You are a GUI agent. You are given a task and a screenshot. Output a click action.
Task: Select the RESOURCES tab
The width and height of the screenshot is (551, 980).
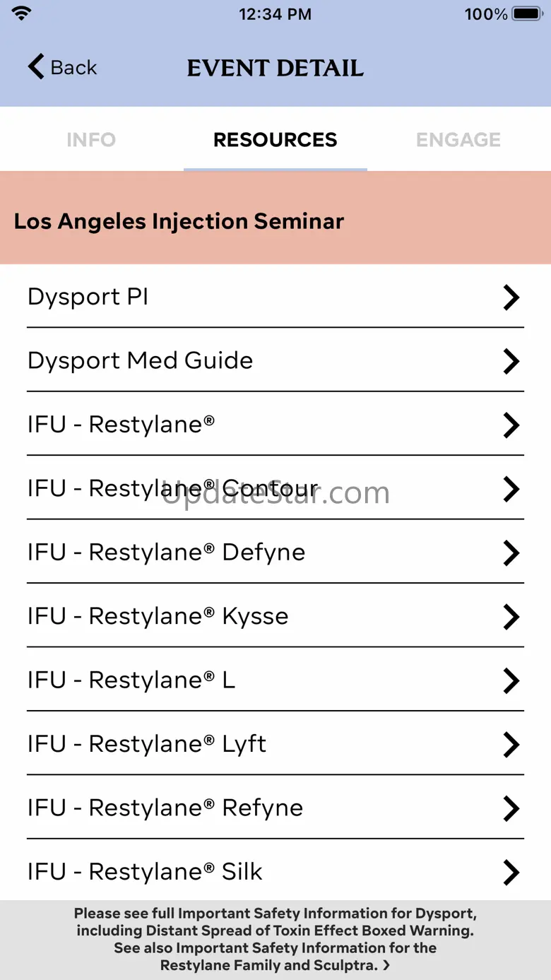(x=275, y=140)
